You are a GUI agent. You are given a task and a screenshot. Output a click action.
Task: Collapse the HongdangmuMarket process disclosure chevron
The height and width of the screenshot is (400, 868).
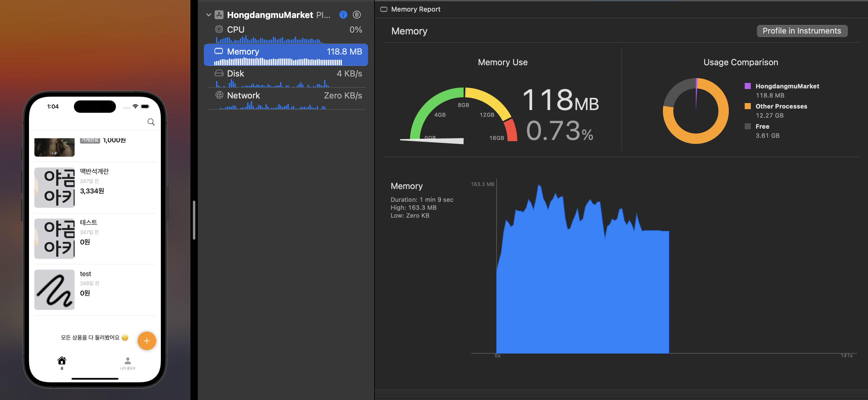208,15
